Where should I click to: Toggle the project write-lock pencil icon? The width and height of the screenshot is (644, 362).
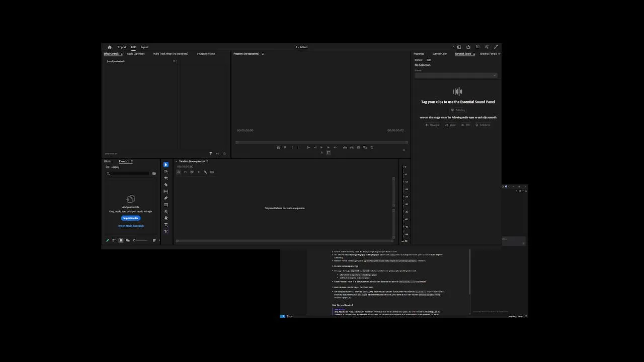pyautogui.click(x=107, y=240)
